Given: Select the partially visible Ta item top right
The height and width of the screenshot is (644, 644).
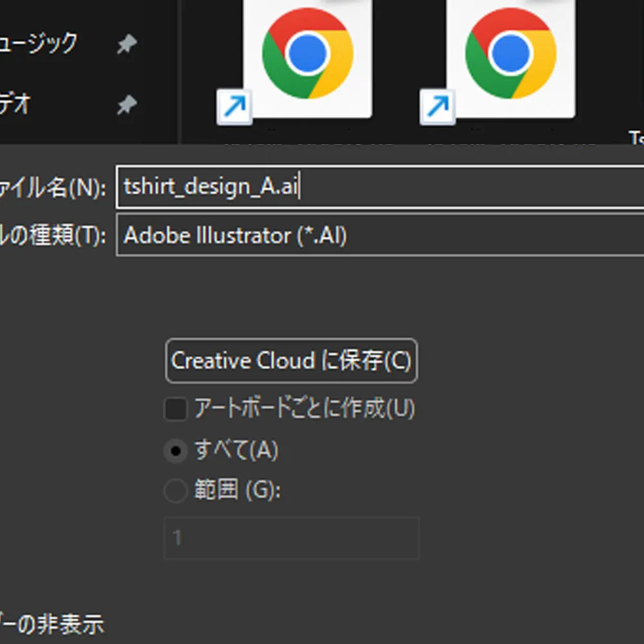Looking at the screenshot, I should (634, 136).
